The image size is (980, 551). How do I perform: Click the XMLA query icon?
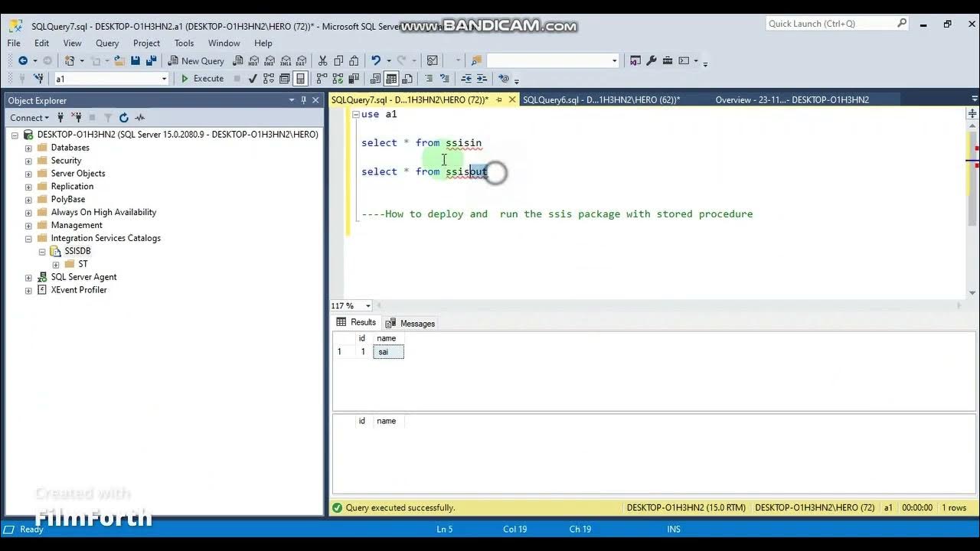click(286, 60)
